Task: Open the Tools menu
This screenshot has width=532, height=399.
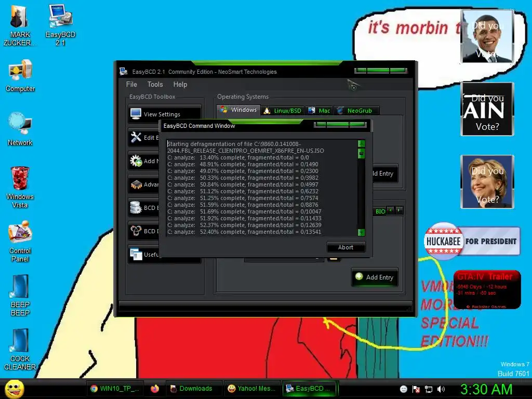Action: (x=155, y=84)
